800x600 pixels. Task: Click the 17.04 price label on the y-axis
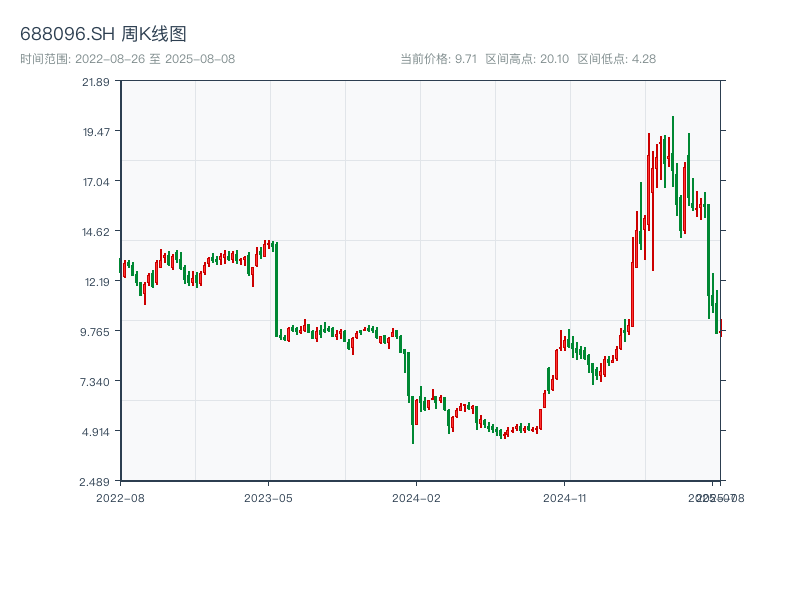point(96,182)
